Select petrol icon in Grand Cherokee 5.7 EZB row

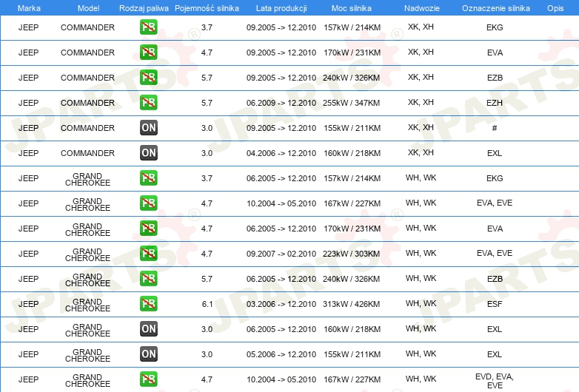[148, 278]
